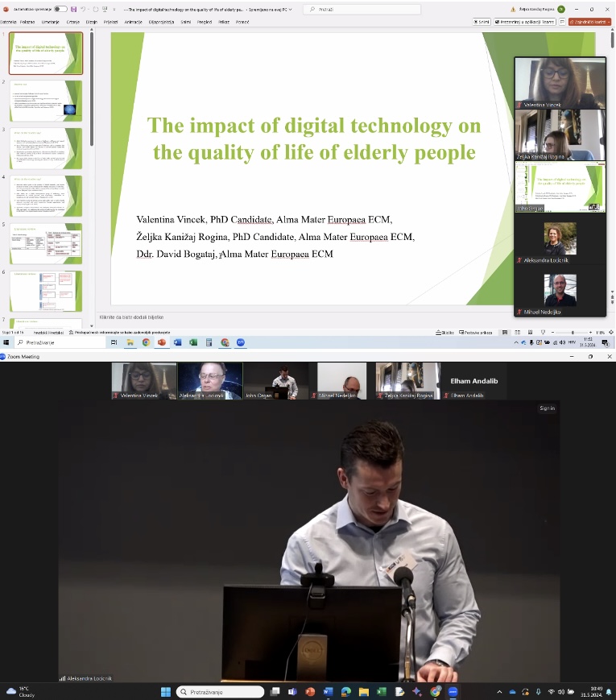Screen dimensions: 616x700
Task: Open the comments icon beside Teams button
Action: click(x=562, y=22)
